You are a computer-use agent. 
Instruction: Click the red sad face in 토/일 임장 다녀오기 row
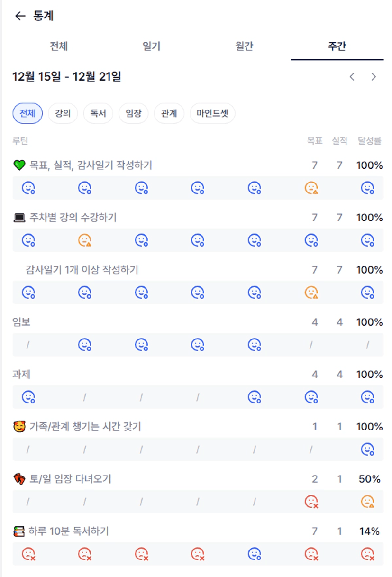click(x=311, y=501)
